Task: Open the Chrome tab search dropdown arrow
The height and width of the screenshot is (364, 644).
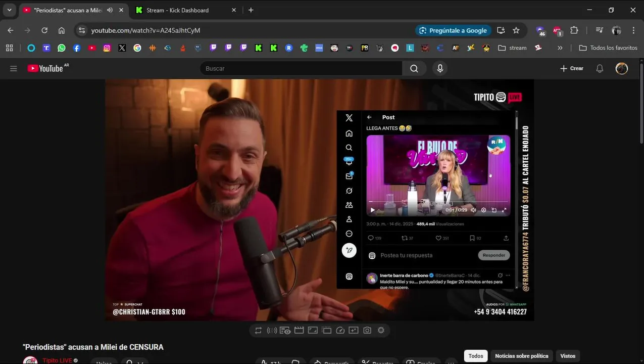Action: pyautogui.click(x=9, y=10)
